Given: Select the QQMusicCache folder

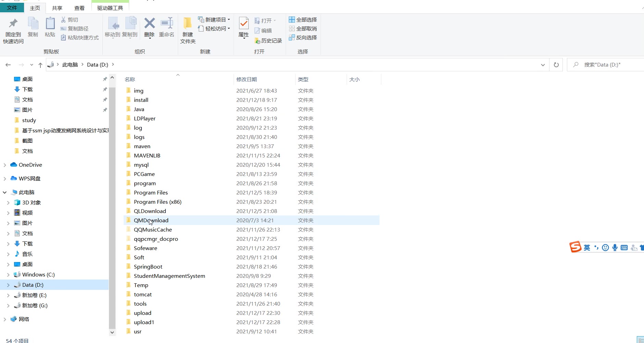Looking at the screenshot, I should 251,230.
